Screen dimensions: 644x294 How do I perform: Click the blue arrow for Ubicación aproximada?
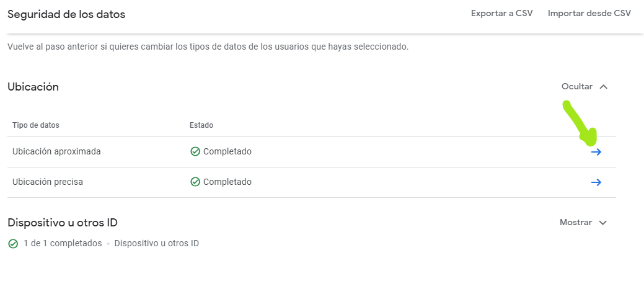[596, 152]
